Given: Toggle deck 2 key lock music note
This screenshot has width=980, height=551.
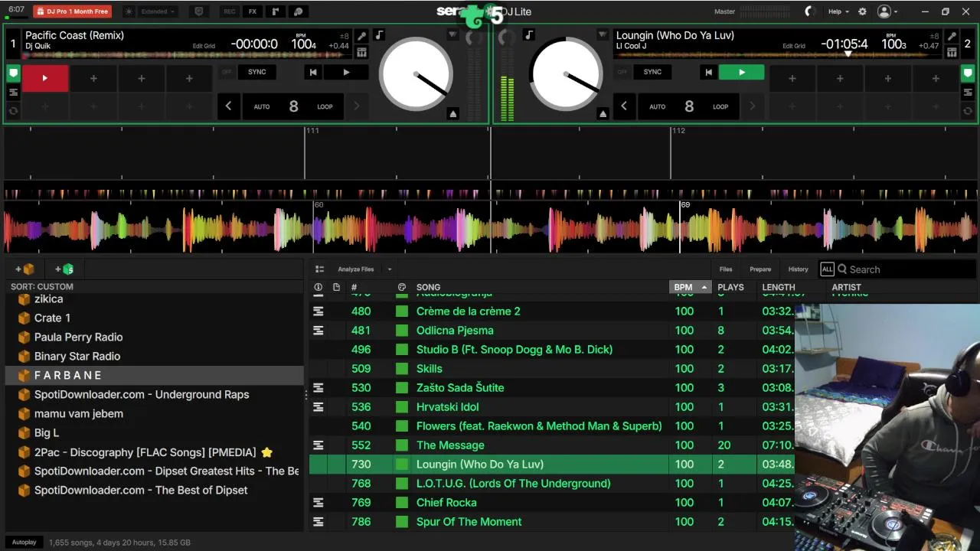Looking at the screenshot, I should pos(528,36).
